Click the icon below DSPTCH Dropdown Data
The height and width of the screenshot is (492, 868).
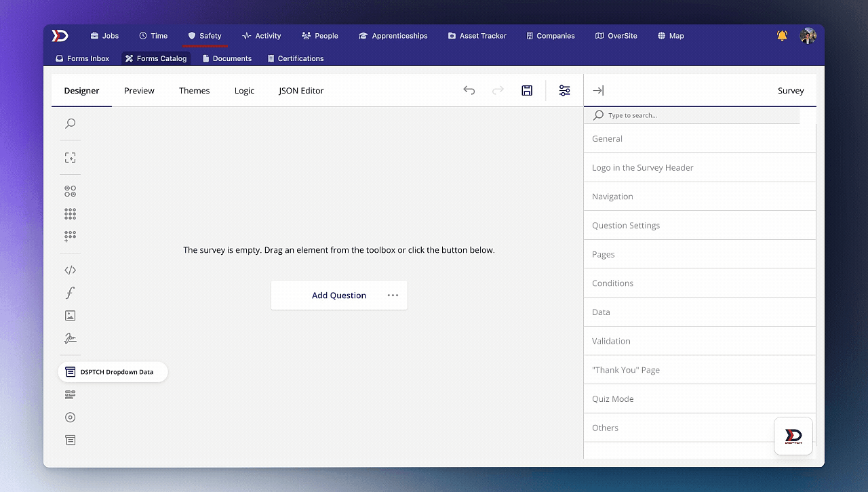click(x=70, y=394)
